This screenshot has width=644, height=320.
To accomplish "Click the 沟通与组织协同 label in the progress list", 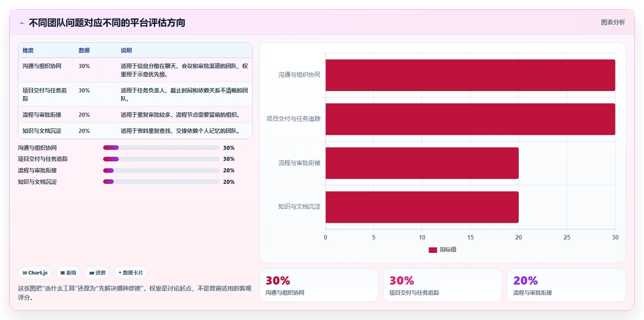I will tap(37, 148).
